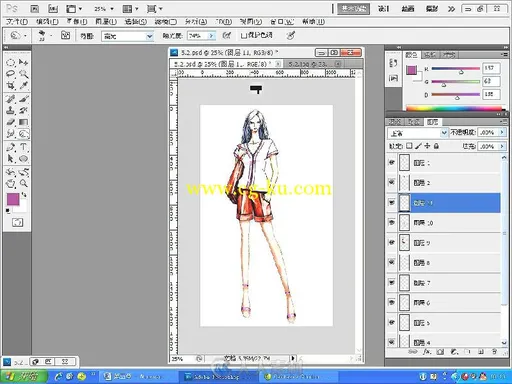
Task: Hide layer 10 via its eye icon
Action: pos(392,223)
